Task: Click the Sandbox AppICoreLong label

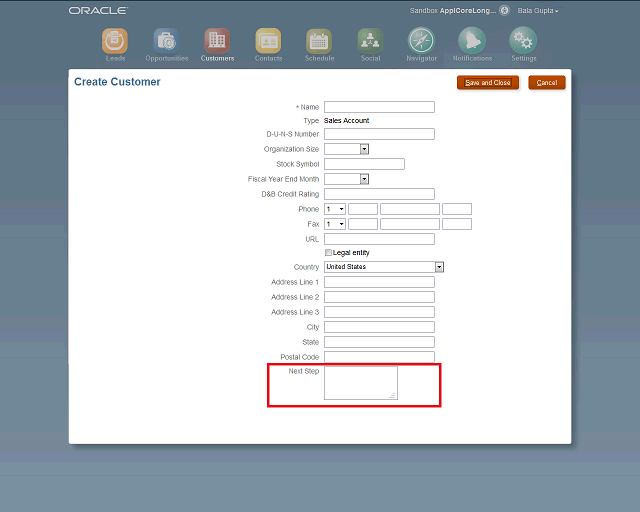Action: tap(453, 11)
